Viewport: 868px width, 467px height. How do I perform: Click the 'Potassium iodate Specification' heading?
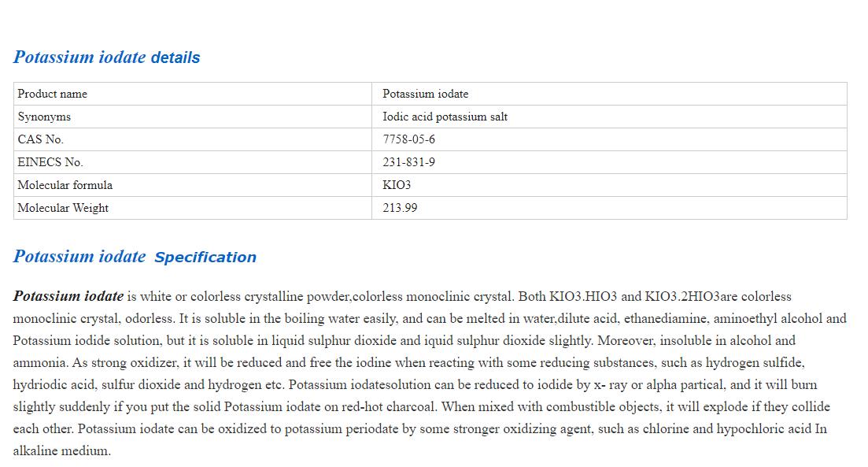[135, 257]
